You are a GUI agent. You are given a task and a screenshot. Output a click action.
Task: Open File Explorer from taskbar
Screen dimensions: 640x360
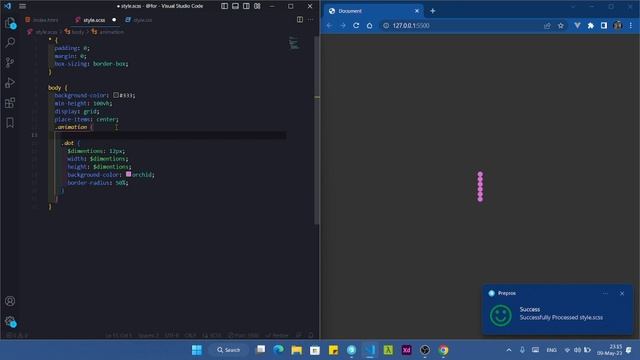(x=297, y=350)
